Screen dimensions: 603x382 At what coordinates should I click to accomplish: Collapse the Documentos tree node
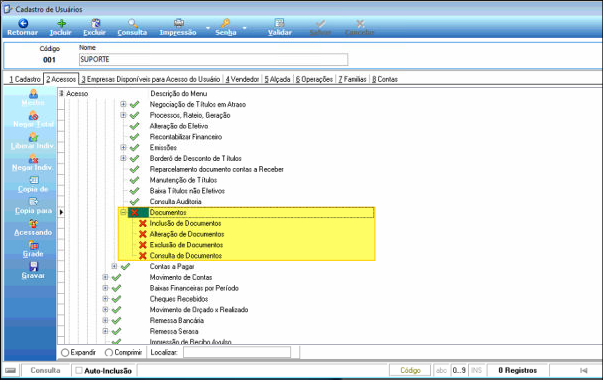(x=123, y=212)
